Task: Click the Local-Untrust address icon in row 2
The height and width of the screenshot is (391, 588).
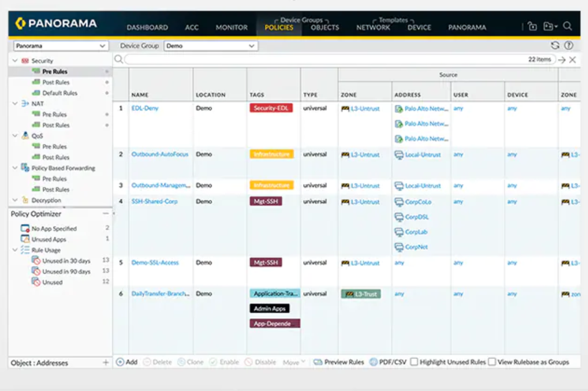Action: coord(399,155)
